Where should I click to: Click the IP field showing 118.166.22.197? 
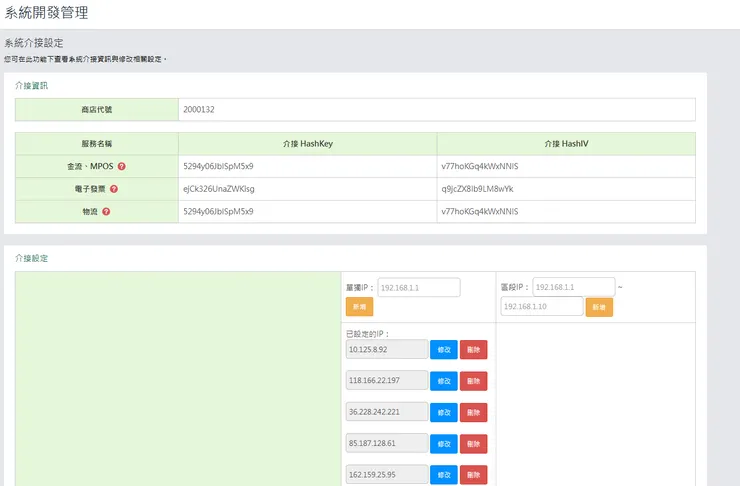point(387,380)
